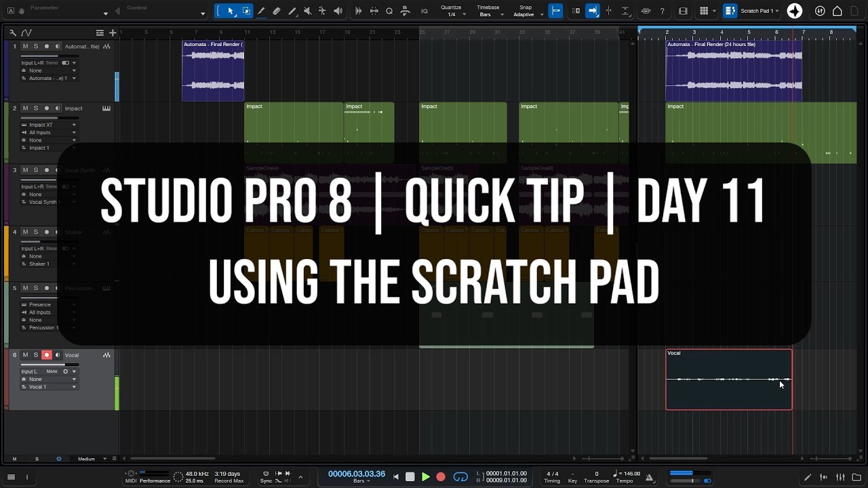
Task: Adjust the Impact track volume slider
Action: click(x=49, y=117)
